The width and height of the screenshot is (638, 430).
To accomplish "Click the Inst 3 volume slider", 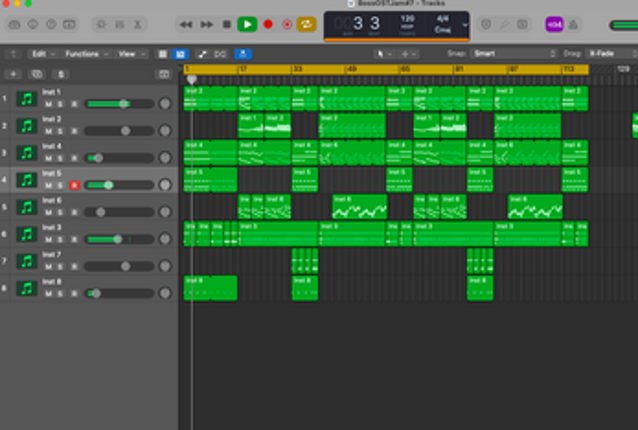I will click(116, 239).
